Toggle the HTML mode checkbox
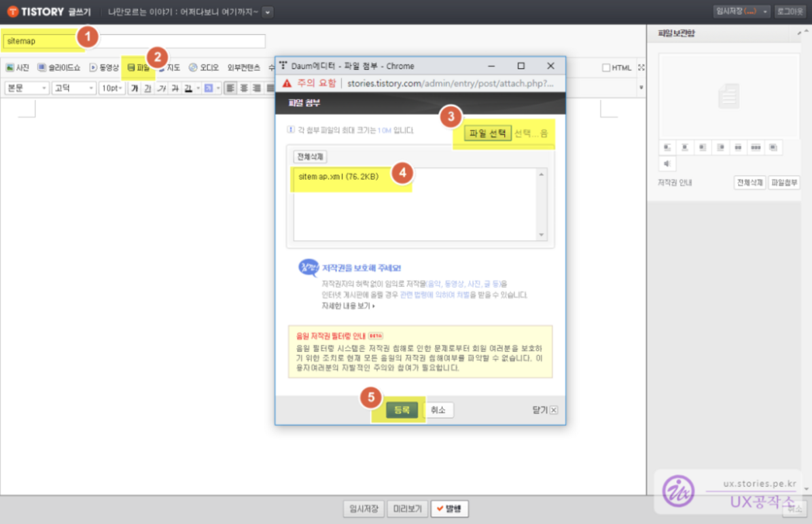The image size is (812, 524). pos(606,68)
